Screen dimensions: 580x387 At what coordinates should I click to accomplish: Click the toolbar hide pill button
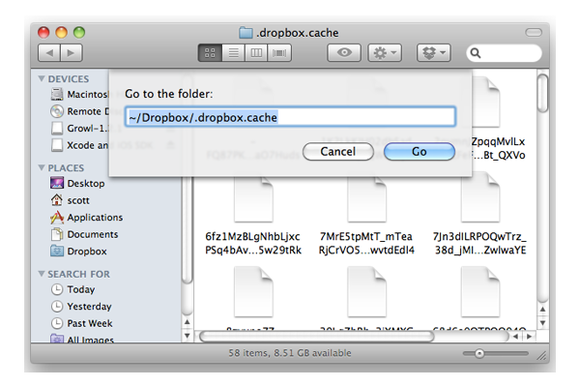(533, 33)
